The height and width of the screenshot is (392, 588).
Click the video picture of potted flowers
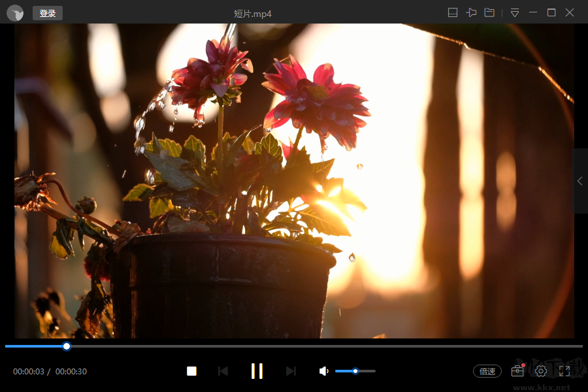tap(294, 181)
